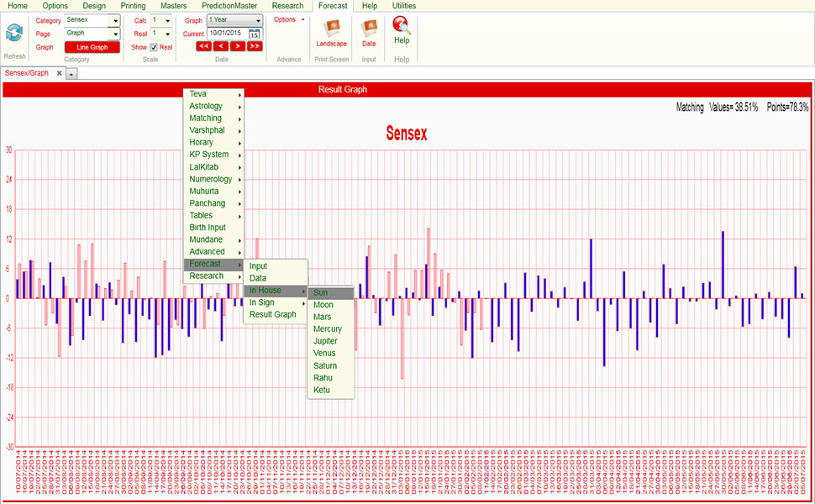The width and height of the screenshot is (815, 504).
Task: Pick Venus from planet list
Action: tap(331, 353)
